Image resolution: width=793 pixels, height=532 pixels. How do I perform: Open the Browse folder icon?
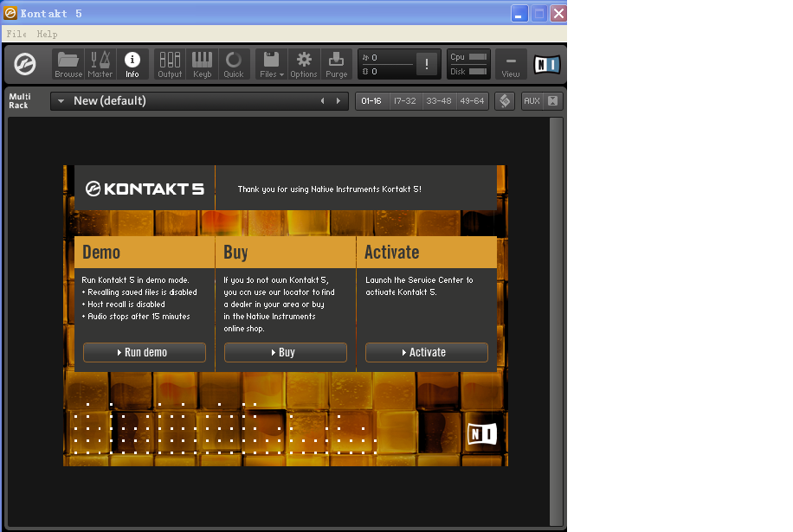[x=68, y=64]
